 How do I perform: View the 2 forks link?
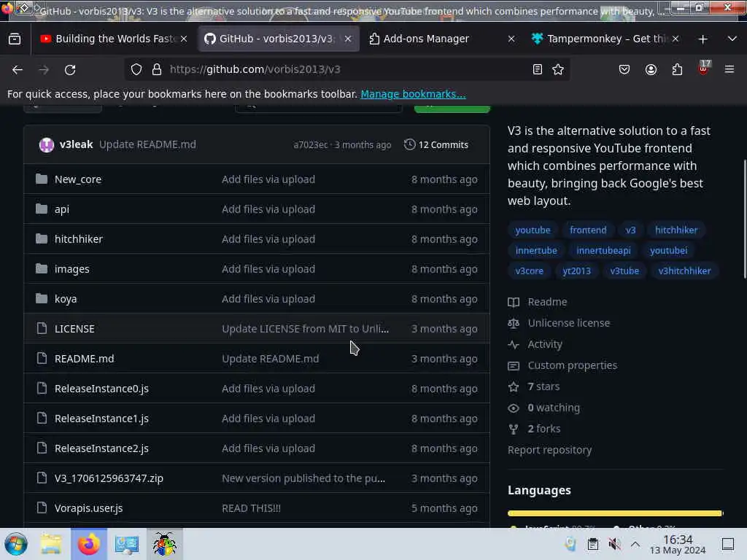pos(535,429)
